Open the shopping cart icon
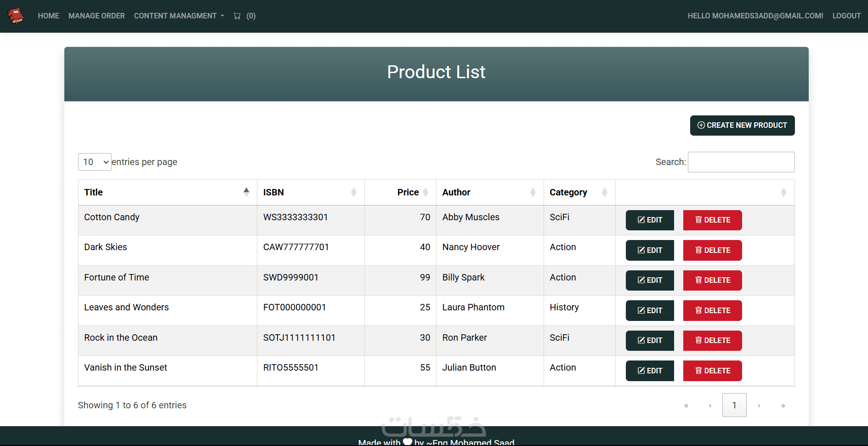The image size is (868, 446). tap(237, 16)
